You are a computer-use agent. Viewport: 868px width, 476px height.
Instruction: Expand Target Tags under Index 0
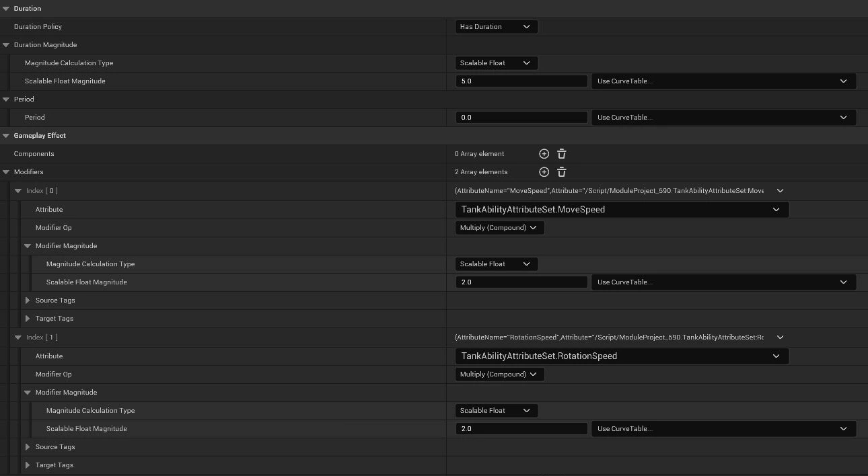(x=28, y=319)
